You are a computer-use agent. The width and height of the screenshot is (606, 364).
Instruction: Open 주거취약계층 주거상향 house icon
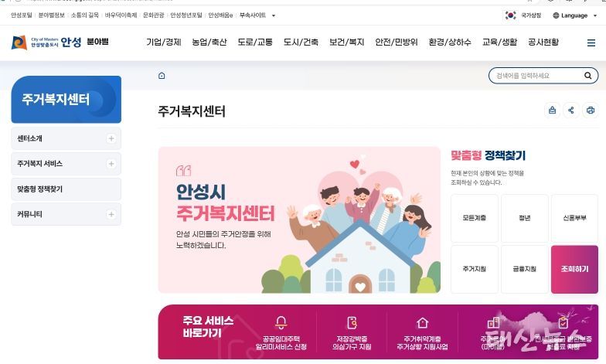[422, 322]
